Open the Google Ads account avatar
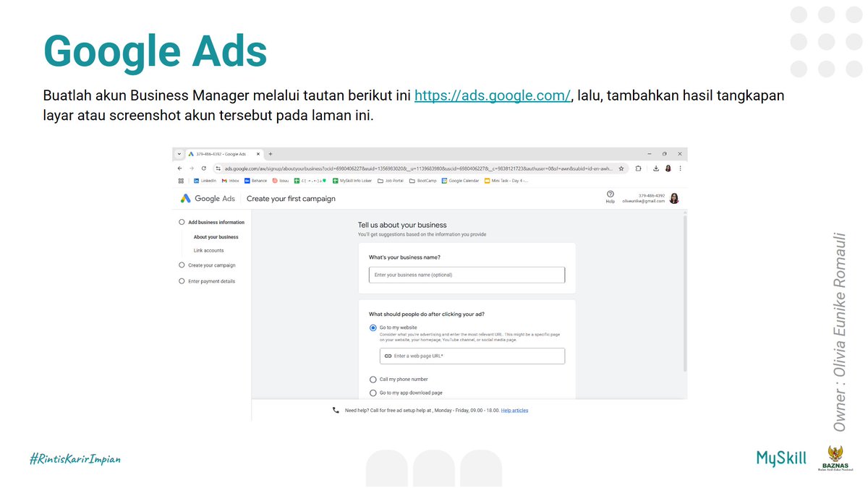 (674, 198)
